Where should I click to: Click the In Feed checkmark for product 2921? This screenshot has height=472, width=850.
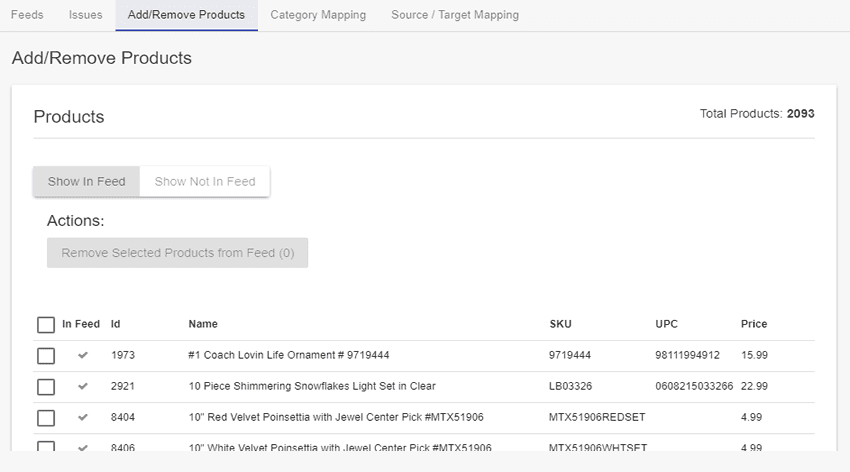click(x=82, y=386)
